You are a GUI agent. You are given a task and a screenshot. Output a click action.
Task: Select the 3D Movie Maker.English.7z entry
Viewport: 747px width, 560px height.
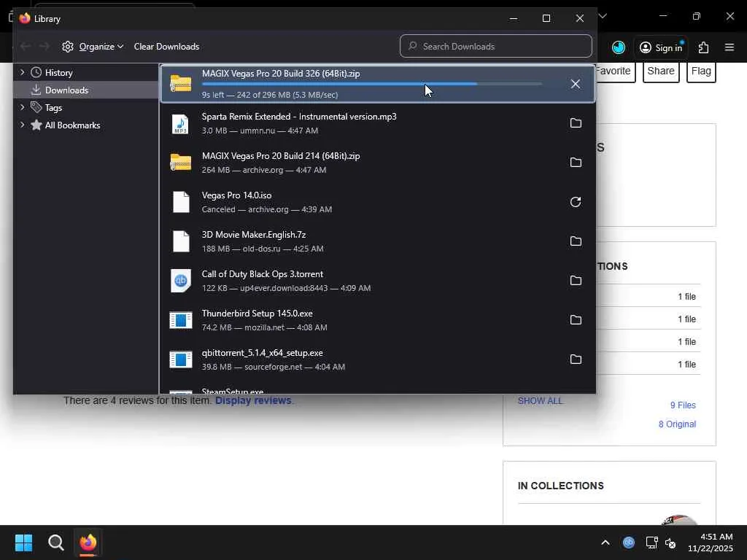pyautogui.click(x=378, y=241)
